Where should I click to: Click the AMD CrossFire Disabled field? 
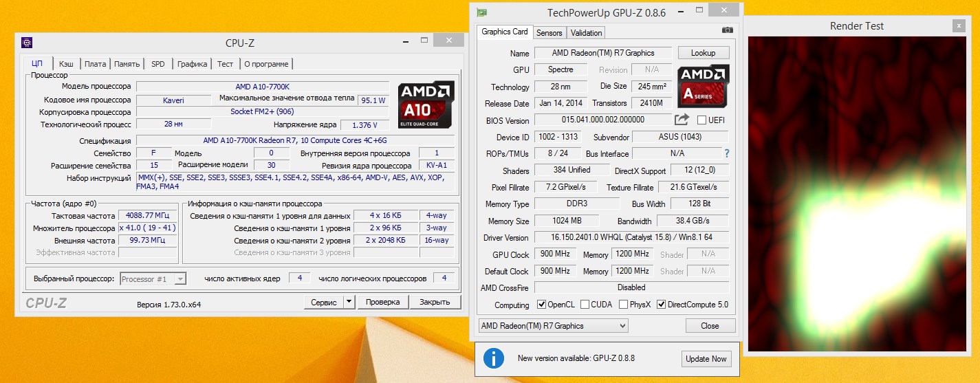(631, 287)
